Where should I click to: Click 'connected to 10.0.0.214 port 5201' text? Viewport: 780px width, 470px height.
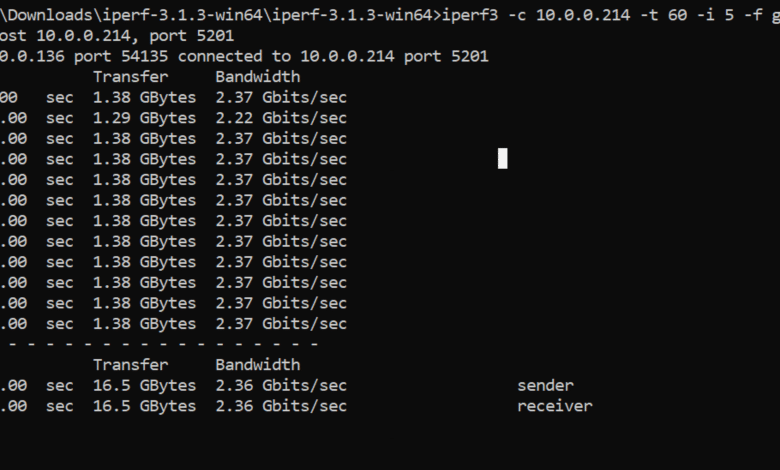click(x=333, y=56)
